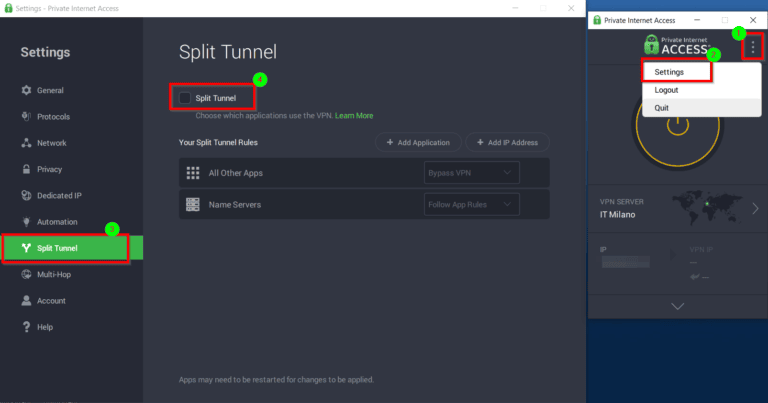The image size is (768, 403).
Task: Click the Name Servers icon
Action: pyautogui.click(x=193, y=205)
